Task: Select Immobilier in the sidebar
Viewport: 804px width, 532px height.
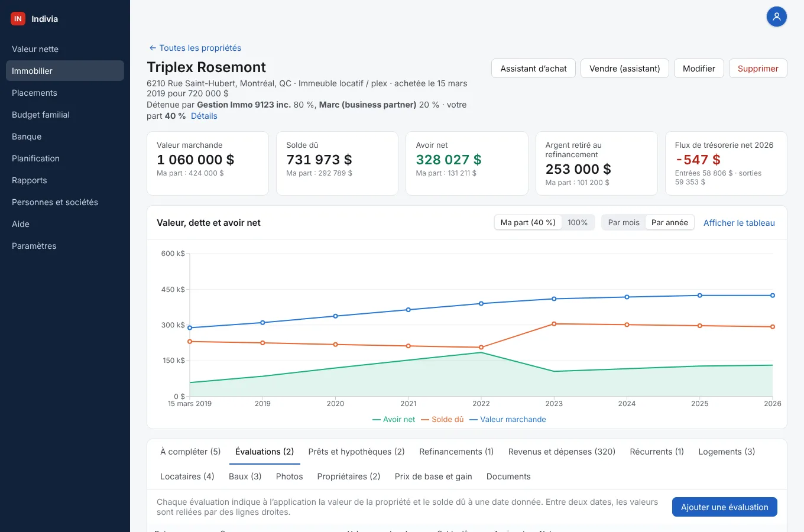Action: (65, 71)
